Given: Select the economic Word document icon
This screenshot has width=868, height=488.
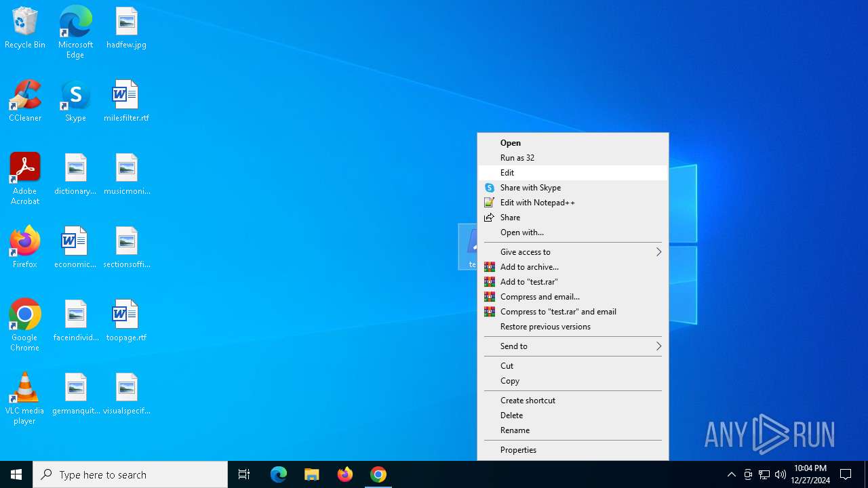Looking at the screenshot, I should pos(75,248).
